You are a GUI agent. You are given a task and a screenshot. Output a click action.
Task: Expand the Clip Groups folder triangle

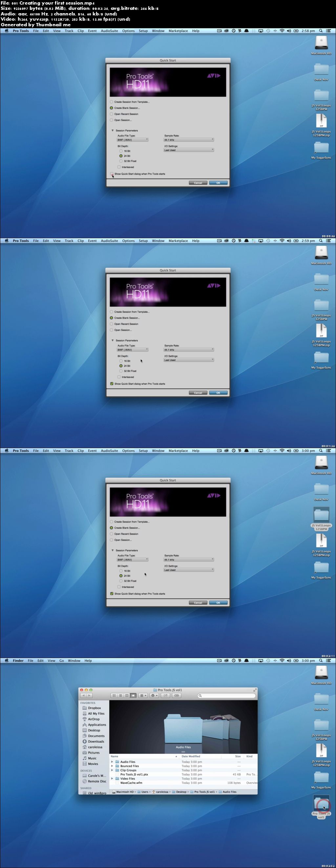pos(112,770)
